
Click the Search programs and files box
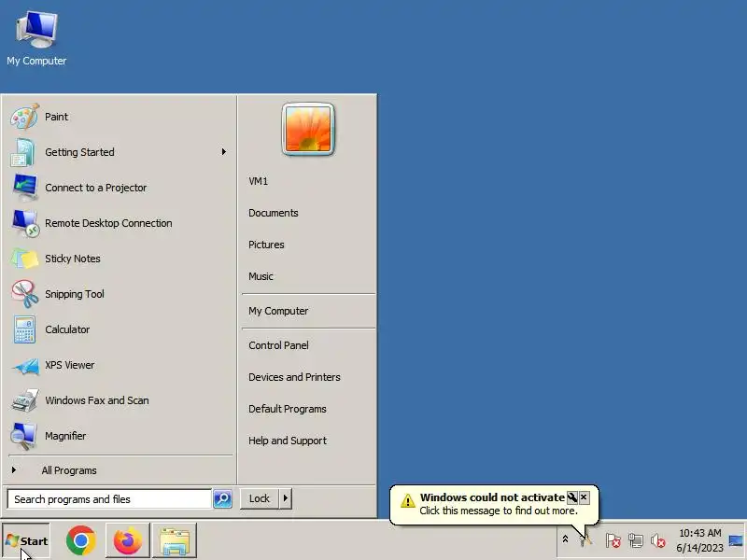(109, 499)
